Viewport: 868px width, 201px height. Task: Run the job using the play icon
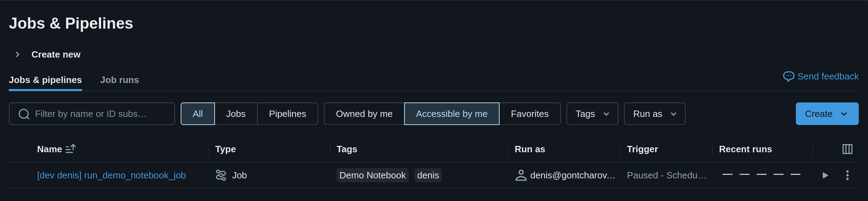pos(825,175)
